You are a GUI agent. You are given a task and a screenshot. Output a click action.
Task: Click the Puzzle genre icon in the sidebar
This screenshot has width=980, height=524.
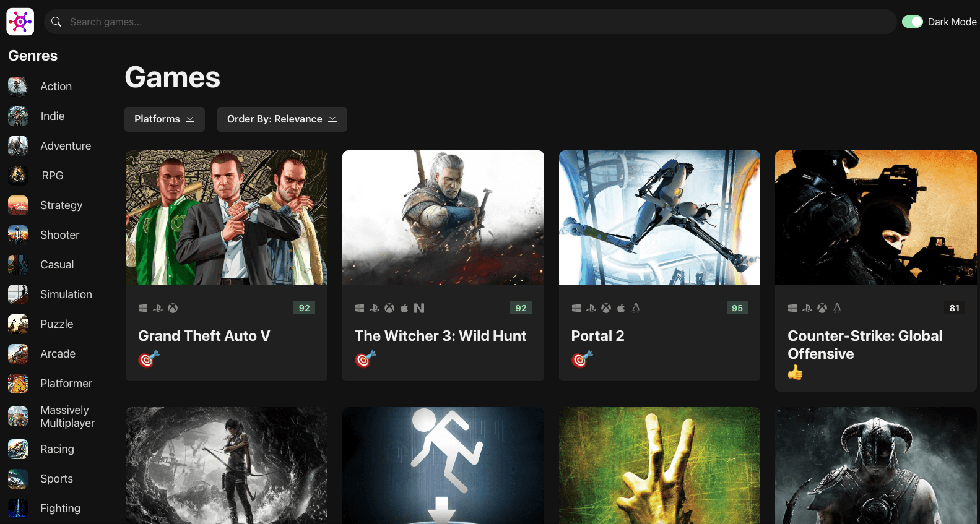[18, 324]
